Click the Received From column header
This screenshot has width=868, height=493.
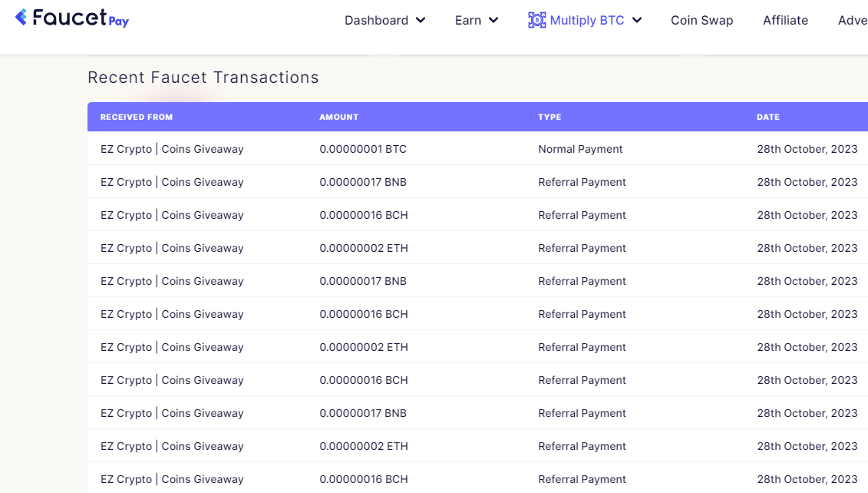pos(136,117)
